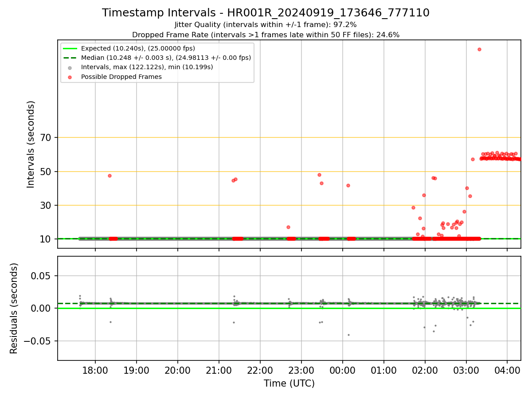
Task: Click the dashed dark green legend line sample
Action: pos(70,58)
